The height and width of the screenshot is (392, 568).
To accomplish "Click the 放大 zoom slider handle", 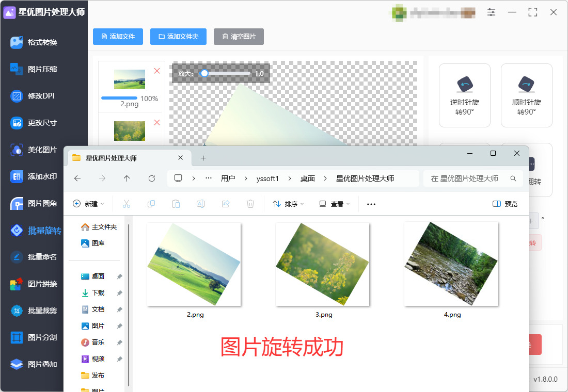I will coord(204,73).
